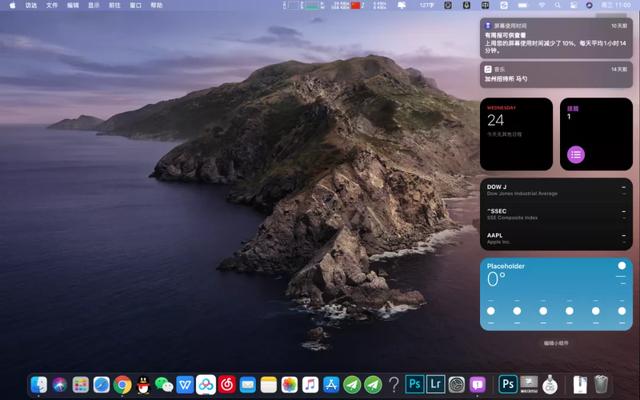Open the 音乐 notification banner
Viewport: 640px width, 400px height.
point(556,74)
